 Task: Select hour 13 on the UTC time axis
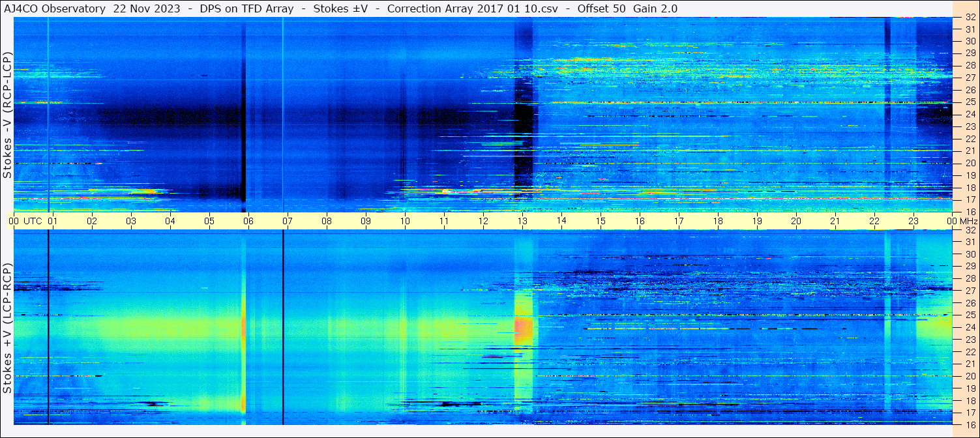(x=522, y=221)
